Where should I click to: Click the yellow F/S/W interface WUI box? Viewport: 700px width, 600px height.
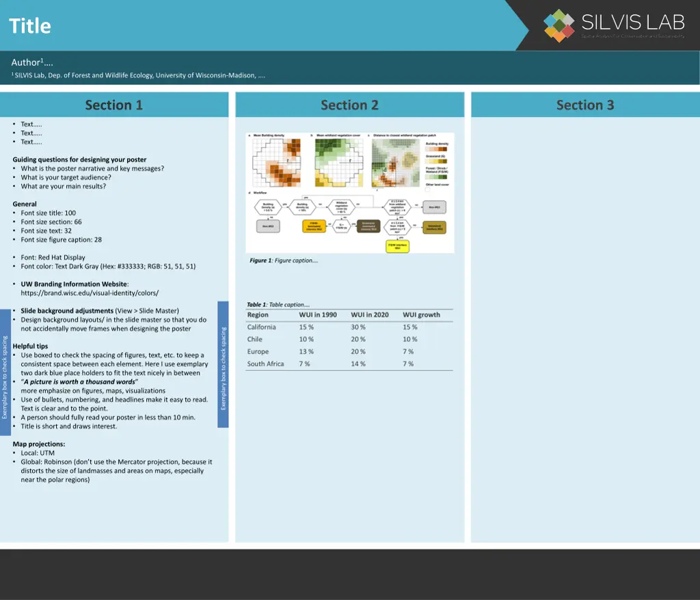pyautogui.click(x=397, y=245)
